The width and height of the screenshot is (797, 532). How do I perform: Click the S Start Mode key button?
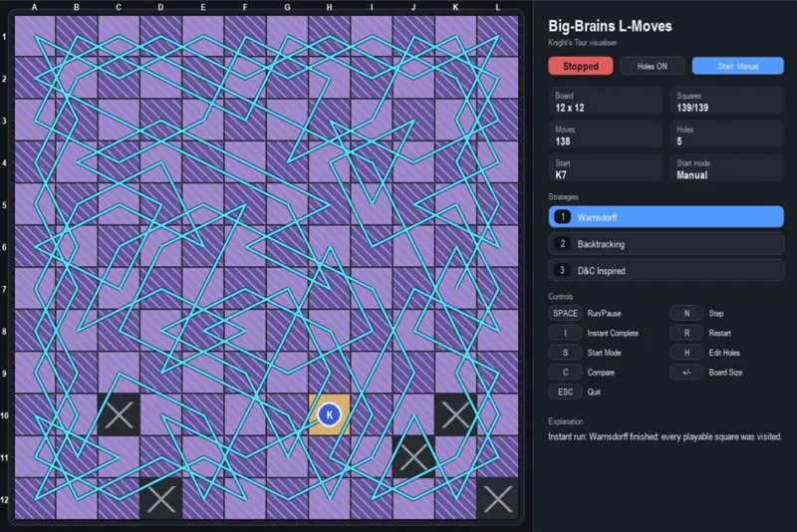565,353
